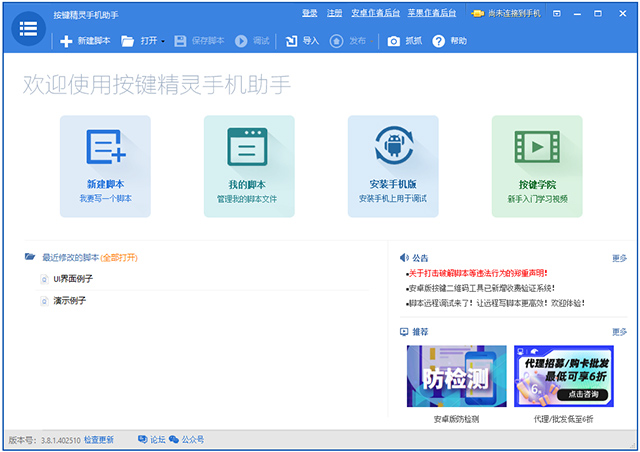Click the 按键学院 video icon

point(537,147)
